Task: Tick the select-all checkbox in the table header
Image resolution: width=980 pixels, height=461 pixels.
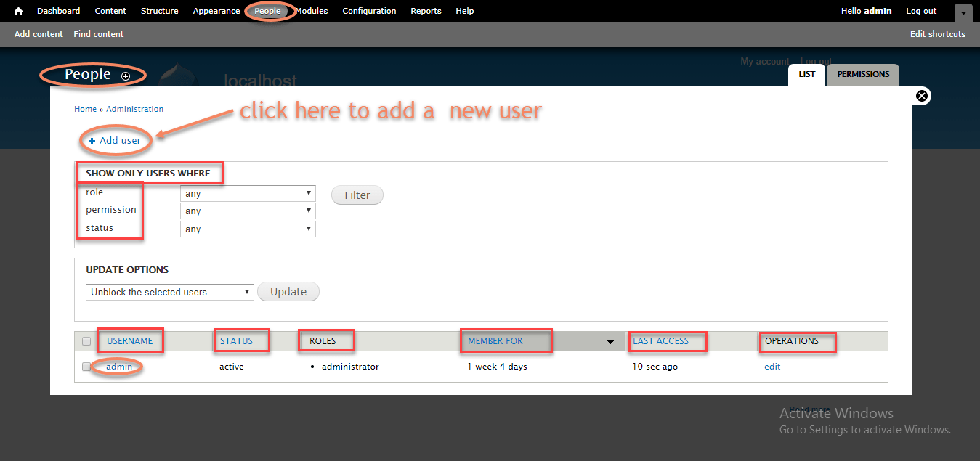Action: [x=86, y=341]
